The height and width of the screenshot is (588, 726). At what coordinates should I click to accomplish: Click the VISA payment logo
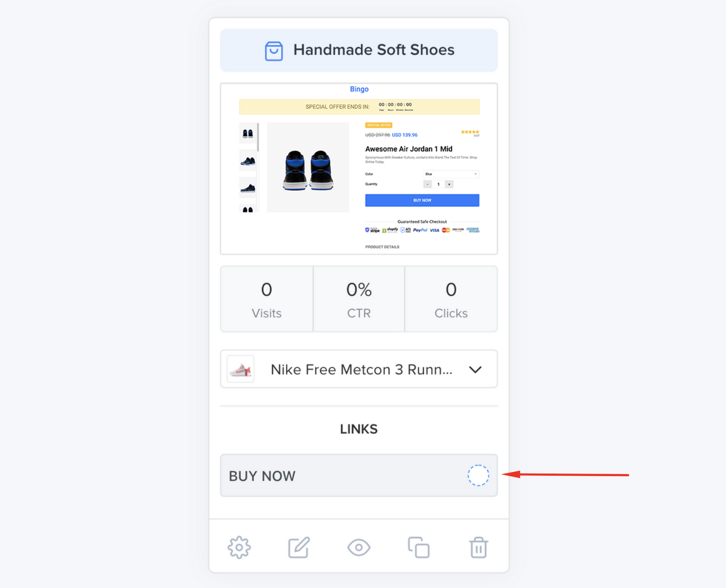[435, 230]
